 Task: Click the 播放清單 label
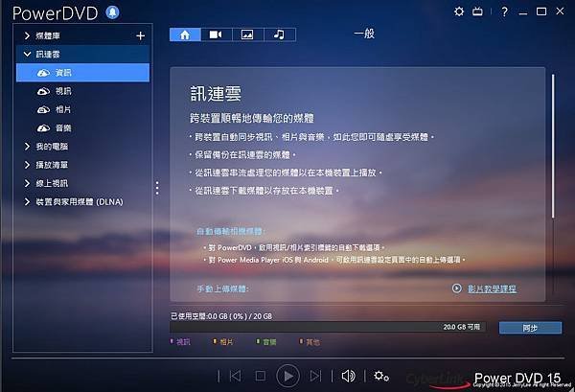(52, 165)
